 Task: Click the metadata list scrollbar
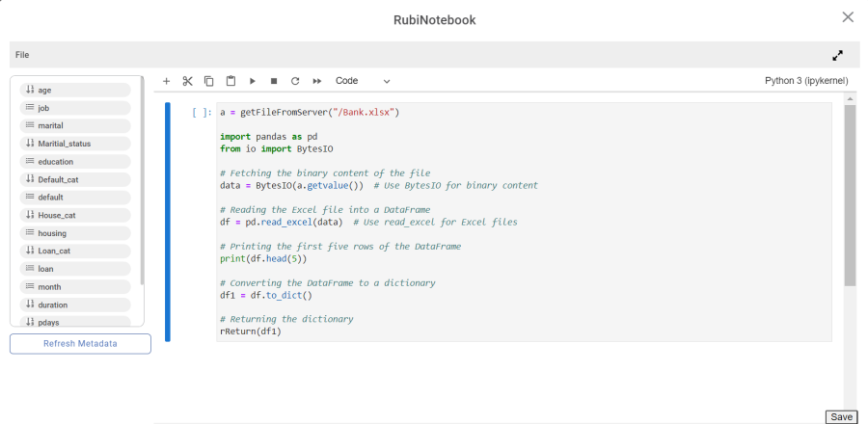click(143, 181)
